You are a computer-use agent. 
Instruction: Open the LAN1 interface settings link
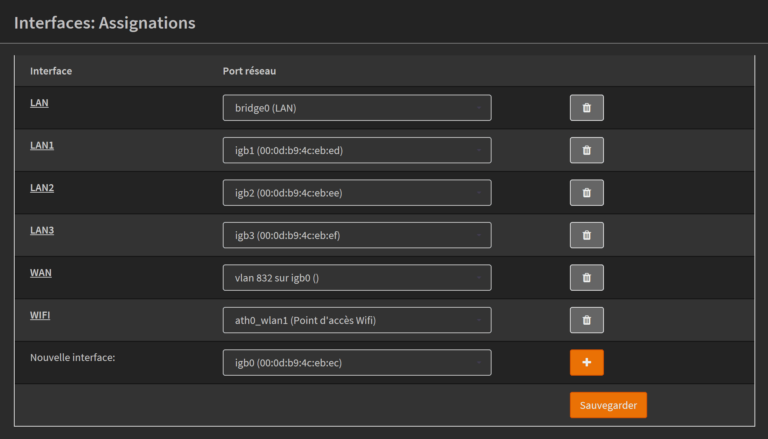(x=42, y=145)
